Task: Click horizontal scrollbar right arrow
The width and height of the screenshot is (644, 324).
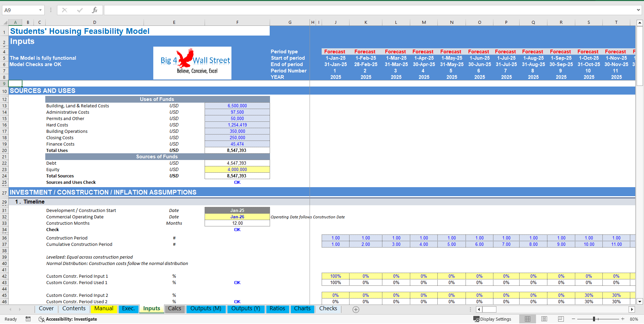Action: click(x=632, y=309)
